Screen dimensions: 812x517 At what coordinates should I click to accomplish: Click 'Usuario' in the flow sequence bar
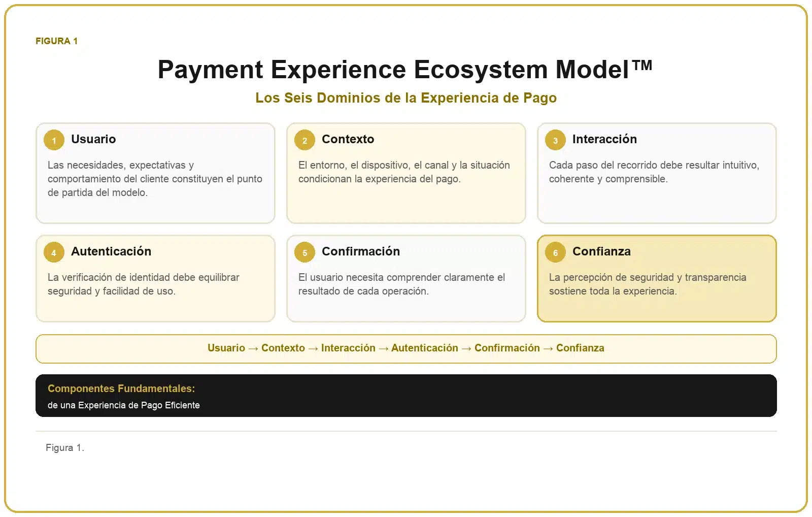pyautogui.click(x=226, y=348)
